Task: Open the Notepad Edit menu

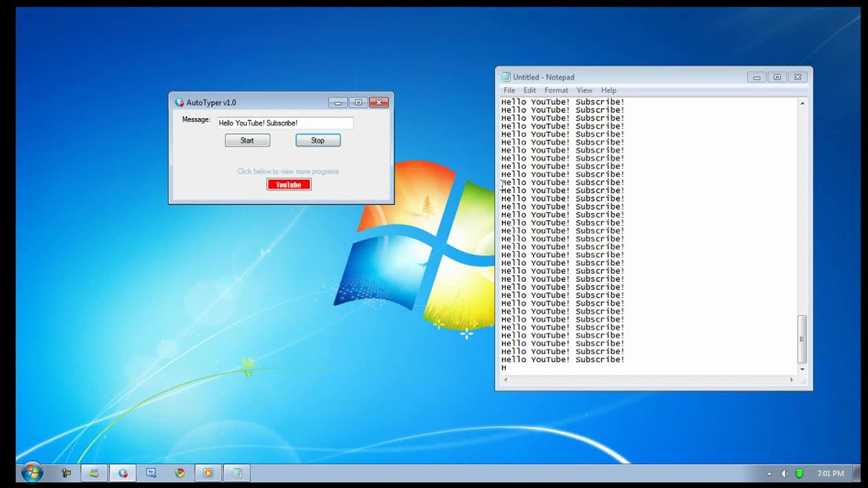Action: [530, 90]
